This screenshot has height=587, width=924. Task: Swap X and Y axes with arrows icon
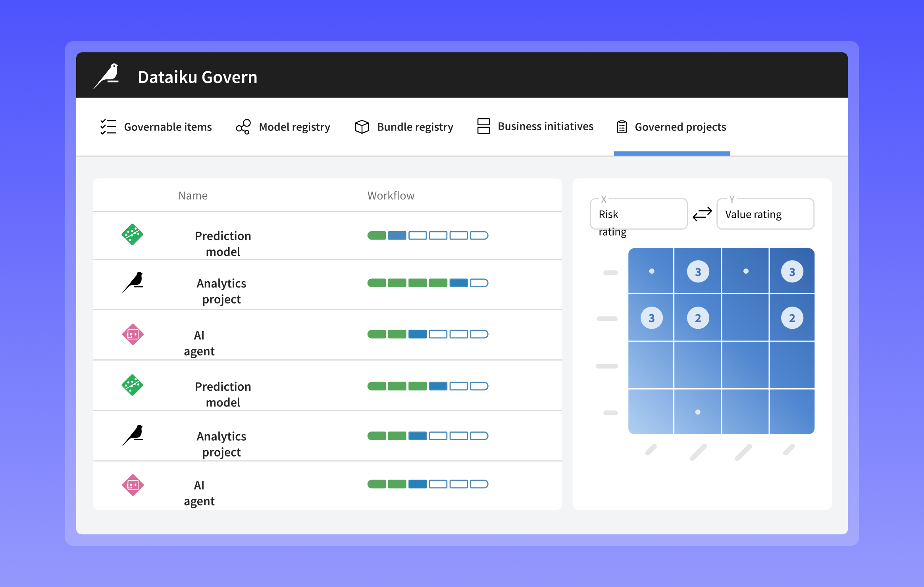point(702,214)
